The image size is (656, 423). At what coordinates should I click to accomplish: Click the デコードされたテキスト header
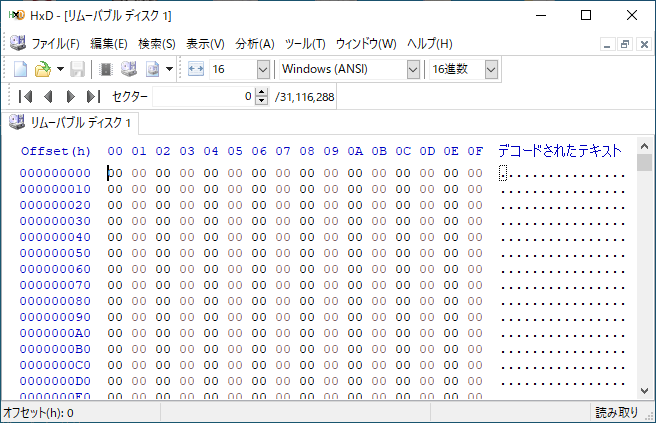[x=560, y=151]
